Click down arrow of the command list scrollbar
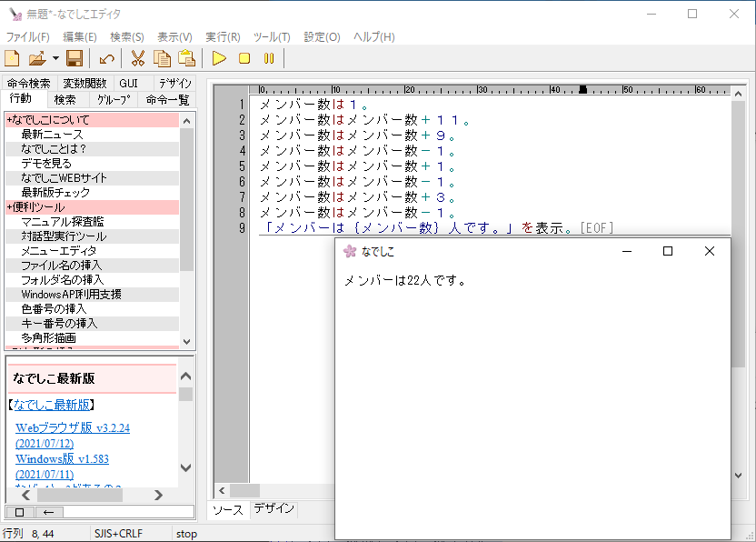This screenshot has height=542, width=756. pos(187,341)
